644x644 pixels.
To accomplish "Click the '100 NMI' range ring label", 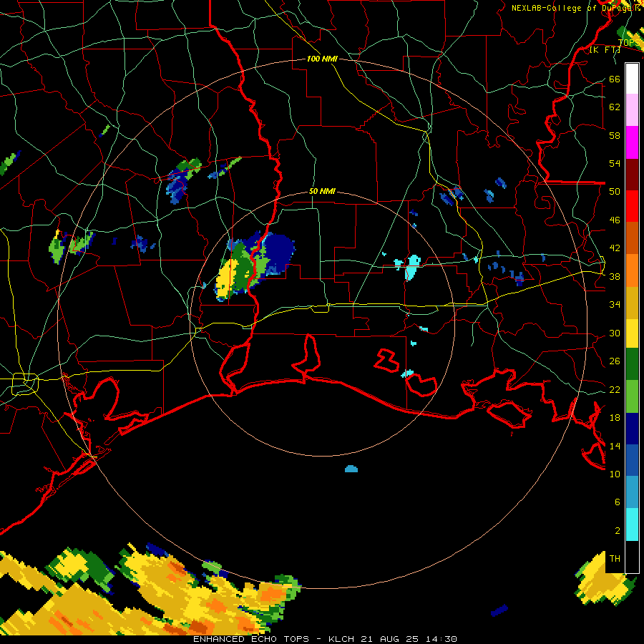I will point(322,59).
